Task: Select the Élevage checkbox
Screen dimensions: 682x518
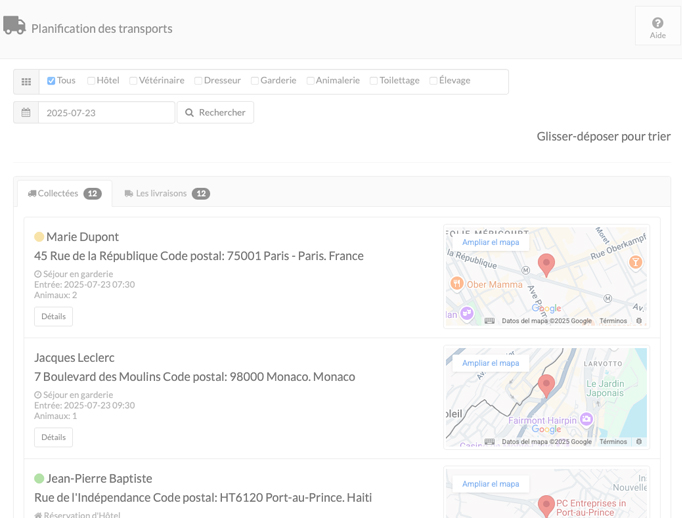Action: click(433, 81)
